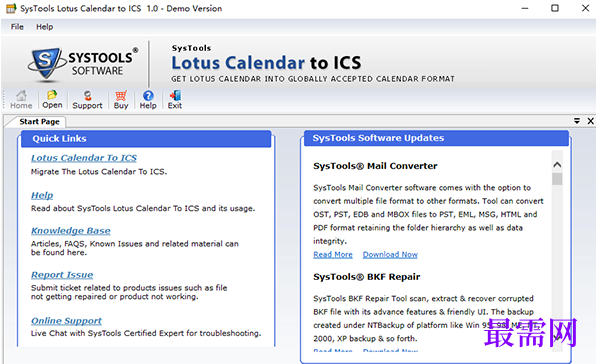Click the Report Issue link
The height and width of the screenshot is (364, 596).
[x=62, y=275]
